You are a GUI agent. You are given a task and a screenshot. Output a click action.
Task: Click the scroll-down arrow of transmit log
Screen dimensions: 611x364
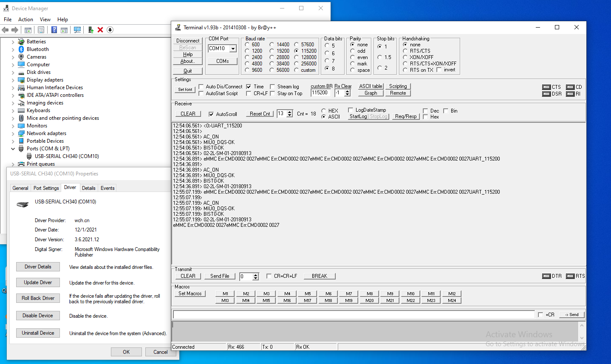582,338
